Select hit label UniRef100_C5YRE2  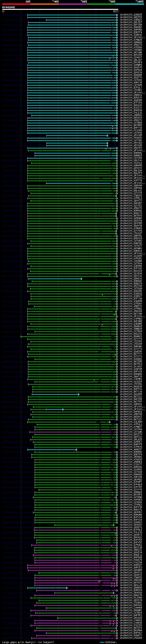[131, 90]
